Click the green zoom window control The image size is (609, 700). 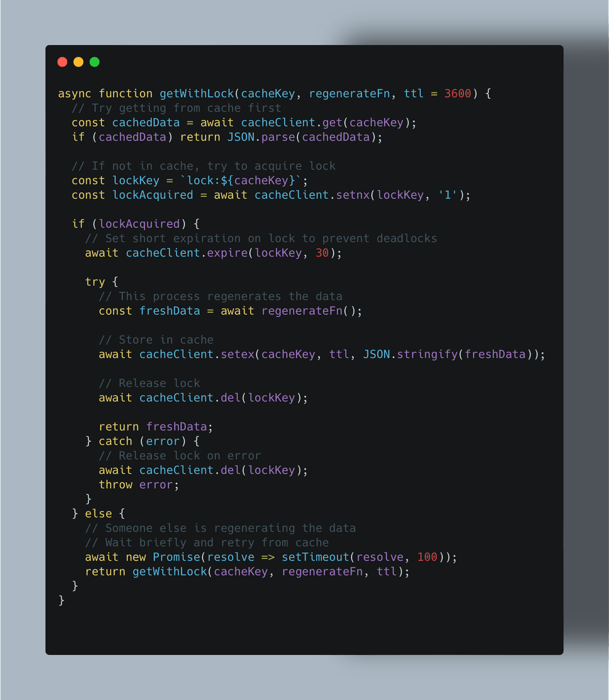(x=94, y=62)
